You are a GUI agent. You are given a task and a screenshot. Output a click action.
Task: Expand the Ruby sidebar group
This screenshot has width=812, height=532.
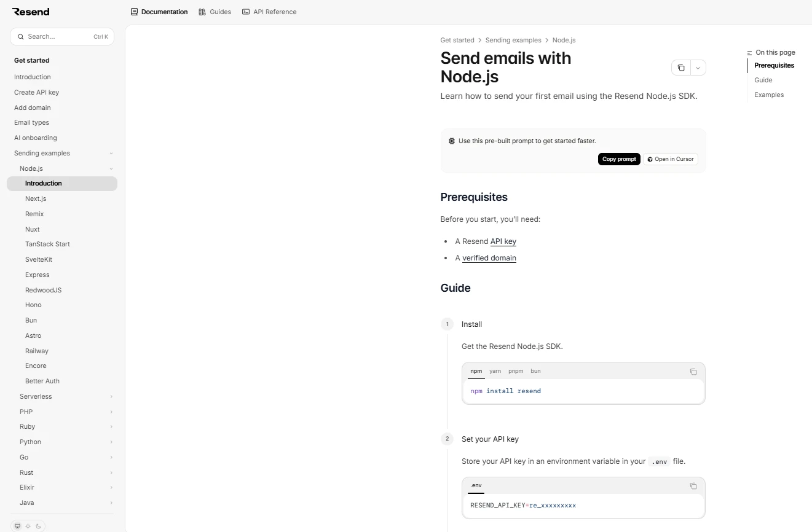click(111, 427)
